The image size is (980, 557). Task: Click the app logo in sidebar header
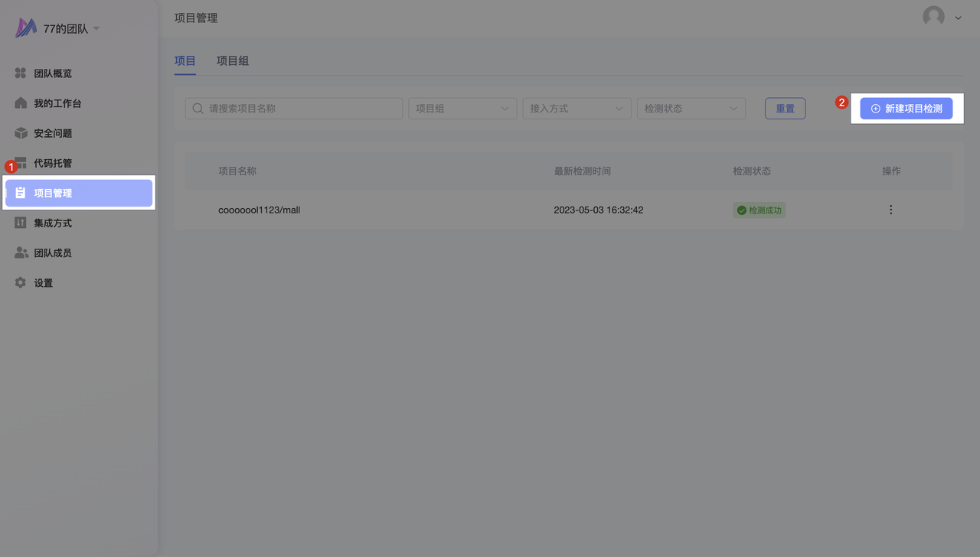point(26,28)
